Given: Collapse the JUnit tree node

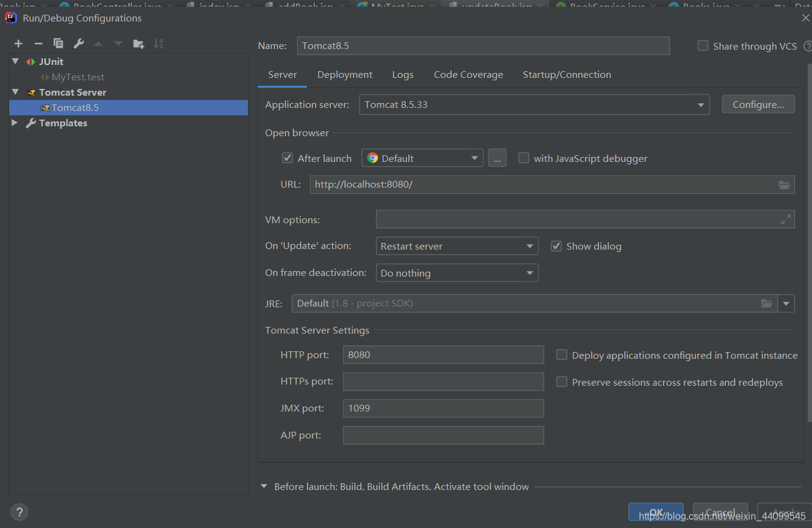Looking at the screenshot, I should [15, 61].
